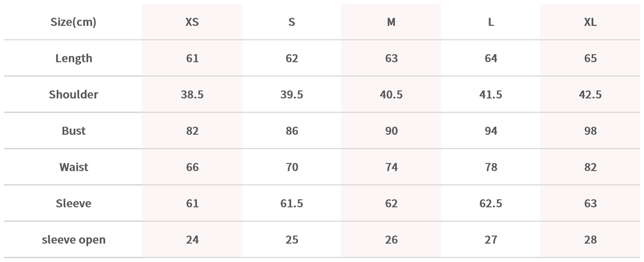Select the M size column header

pos(391,22)
